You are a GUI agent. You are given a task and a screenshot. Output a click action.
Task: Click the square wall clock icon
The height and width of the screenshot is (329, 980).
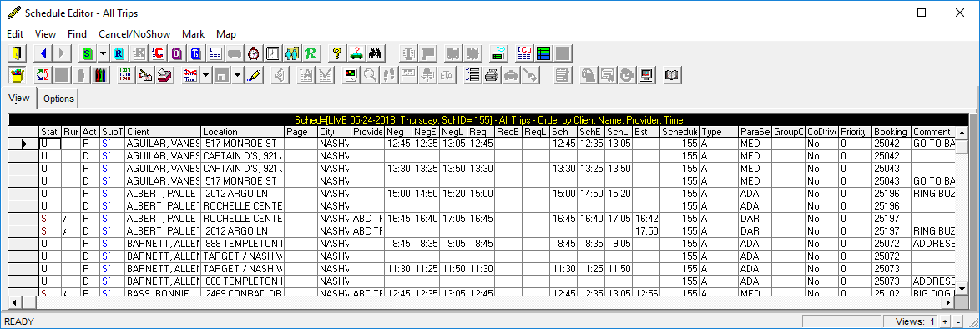click(x=272, y=53)
